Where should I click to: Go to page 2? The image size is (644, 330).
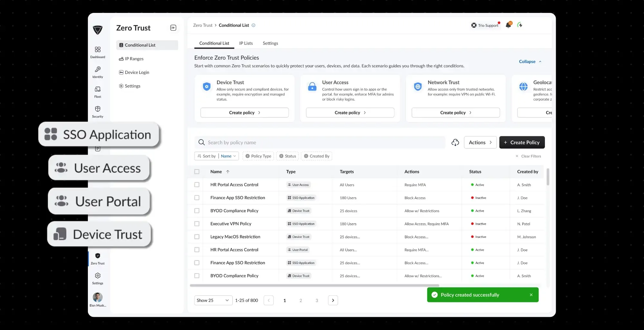pyautogui.click(x=301, y=300)
